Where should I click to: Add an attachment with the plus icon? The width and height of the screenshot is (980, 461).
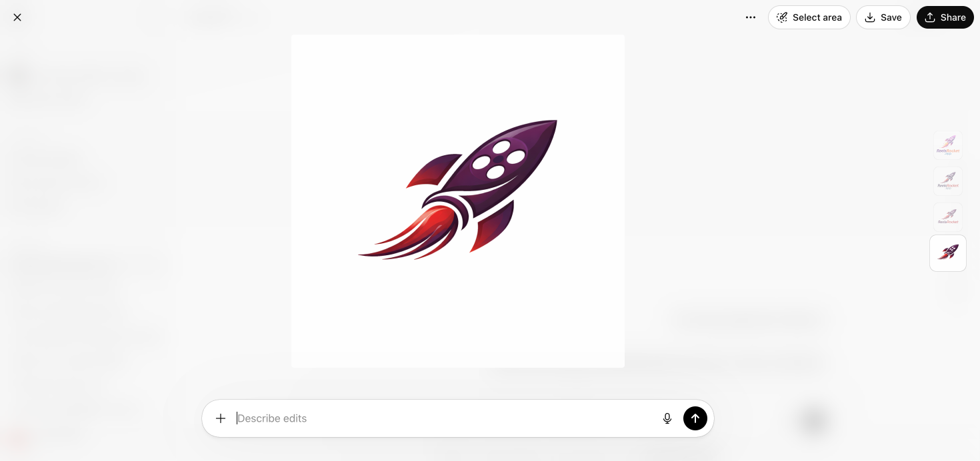[x=221, y=418]
